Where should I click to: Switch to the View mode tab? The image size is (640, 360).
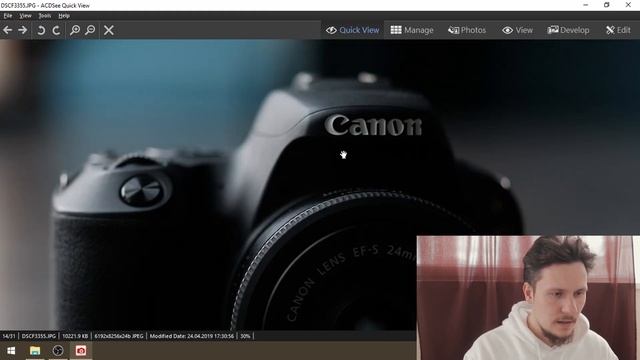tap(517, 30)
